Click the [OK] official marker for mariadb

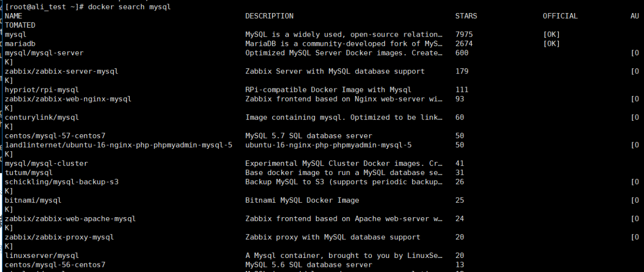click(x=551, y=44)
